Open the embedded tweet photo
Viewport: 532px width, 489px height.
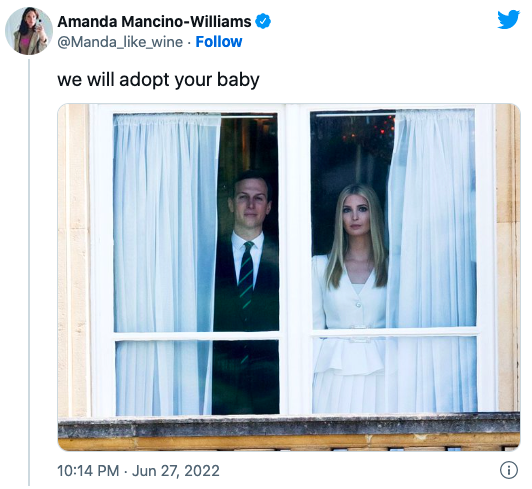pyautogui.click(x=289, y=277)
